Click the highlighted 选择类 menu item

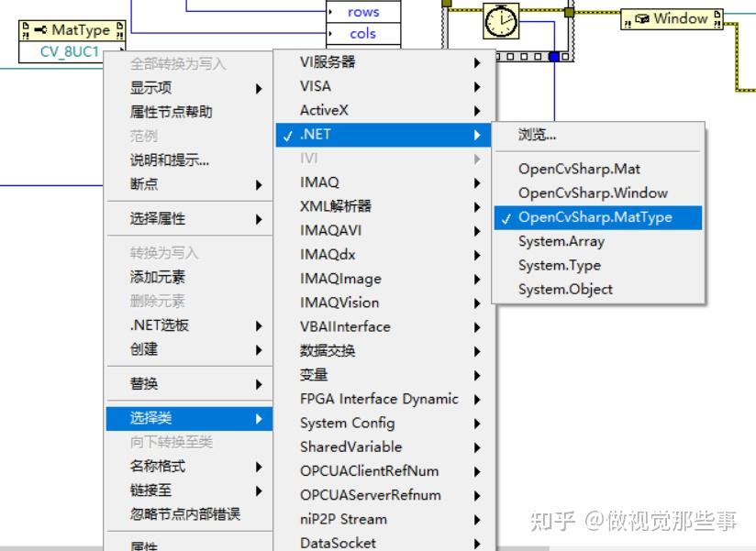(x=190, y=418)
